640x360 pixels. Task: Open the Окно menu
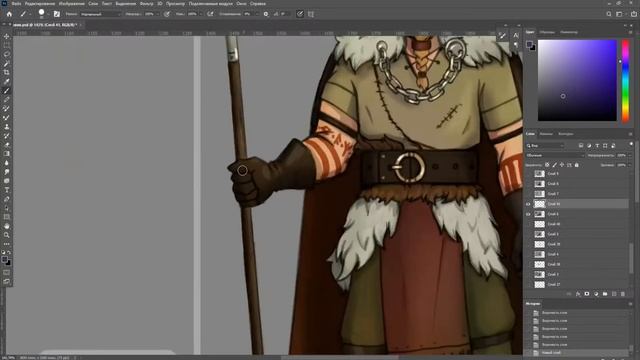point(241,4)
